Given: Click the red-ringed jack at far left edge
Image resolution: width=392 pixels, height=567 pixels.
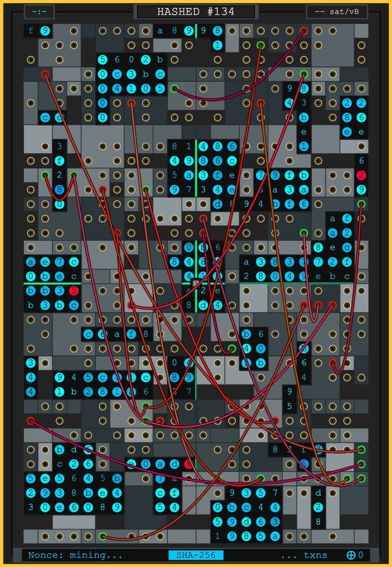Looking at the screenshot, I should point(31,421).
